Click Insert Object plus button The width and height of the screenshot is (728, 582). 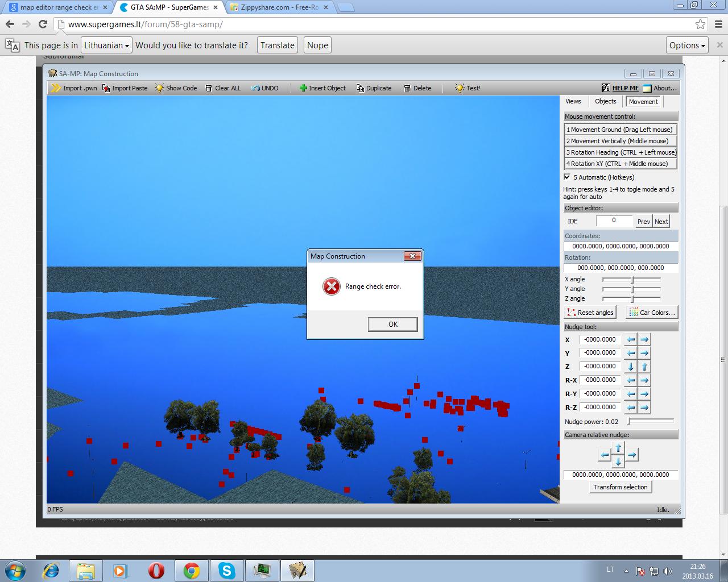click(322, 88)
